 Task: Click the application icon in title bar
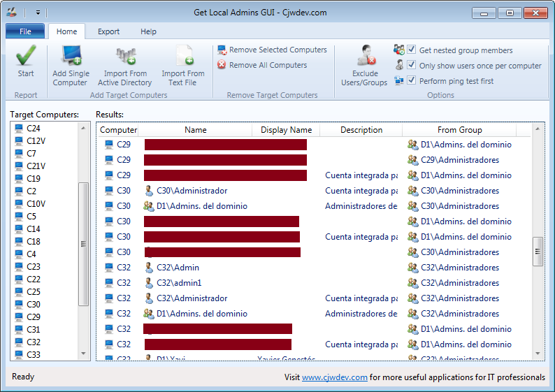pyautogui.click(x=11, y=13)
